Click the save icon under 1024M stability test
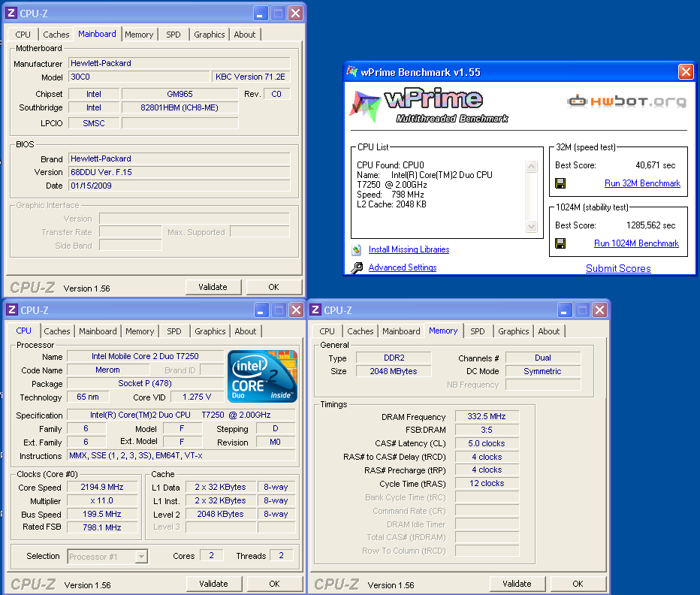 pyautogui.click(x=560, y=243)
